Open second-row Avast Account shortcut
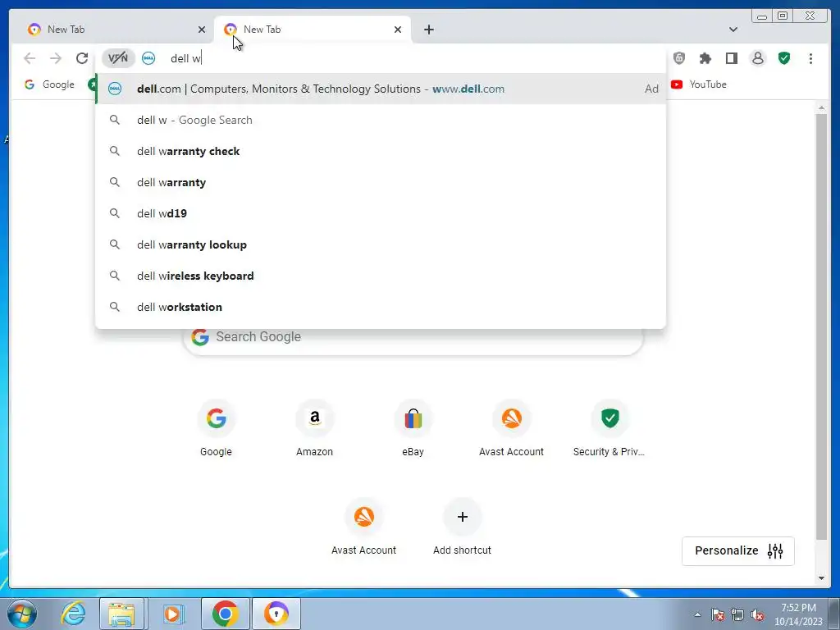The height and width of the screenshot is (630, 840). coord(363,527)
